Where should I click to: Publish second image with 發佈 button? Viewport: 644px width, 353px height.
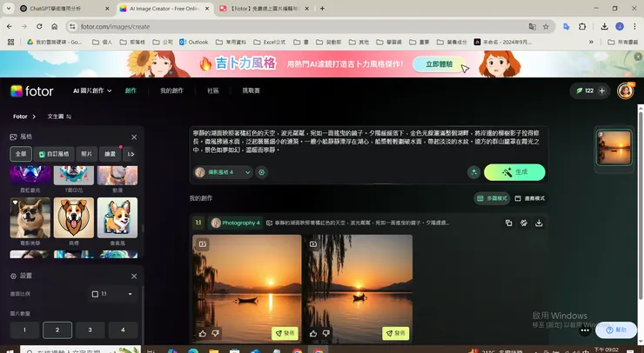click(x=395, y=333)
